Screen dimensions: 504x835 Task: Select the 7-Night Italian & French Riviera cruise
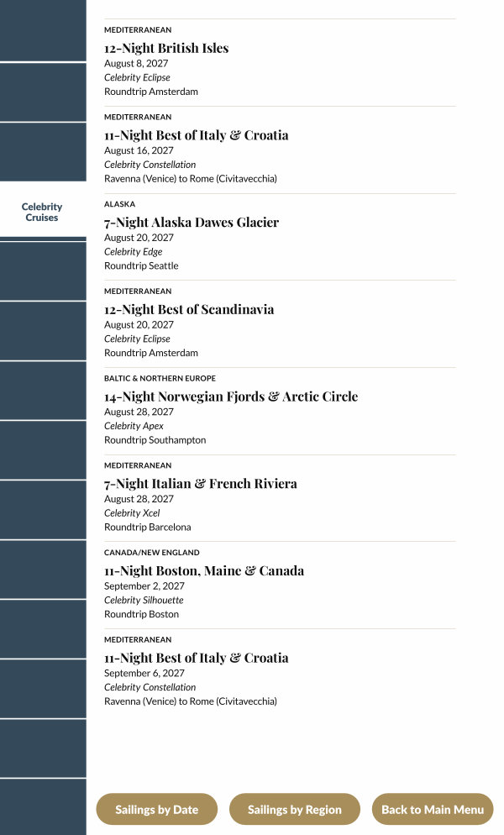[x=201, y=484]
